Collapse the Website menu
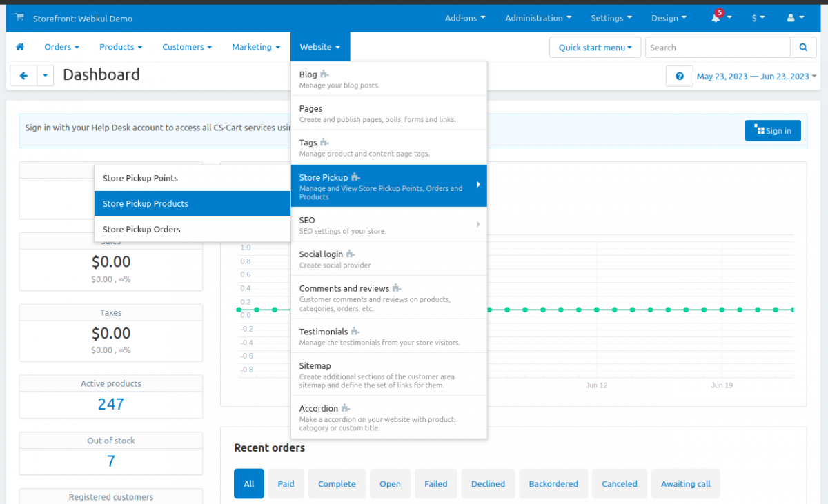 coord(320,47)
